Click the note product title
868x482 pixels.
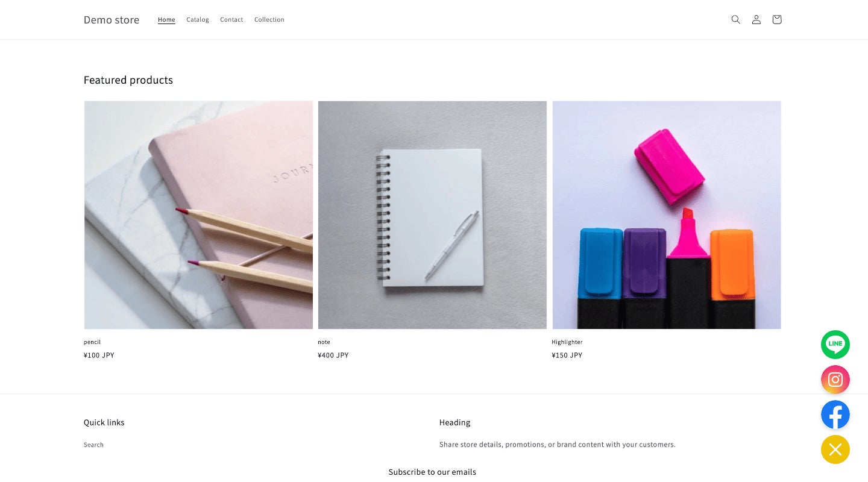[x=324, y=342]
